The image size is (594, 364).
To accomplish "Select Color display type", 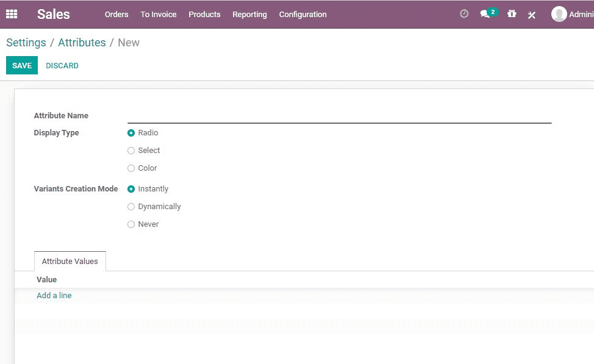I will pyautogui.click(x=131, y=168).
